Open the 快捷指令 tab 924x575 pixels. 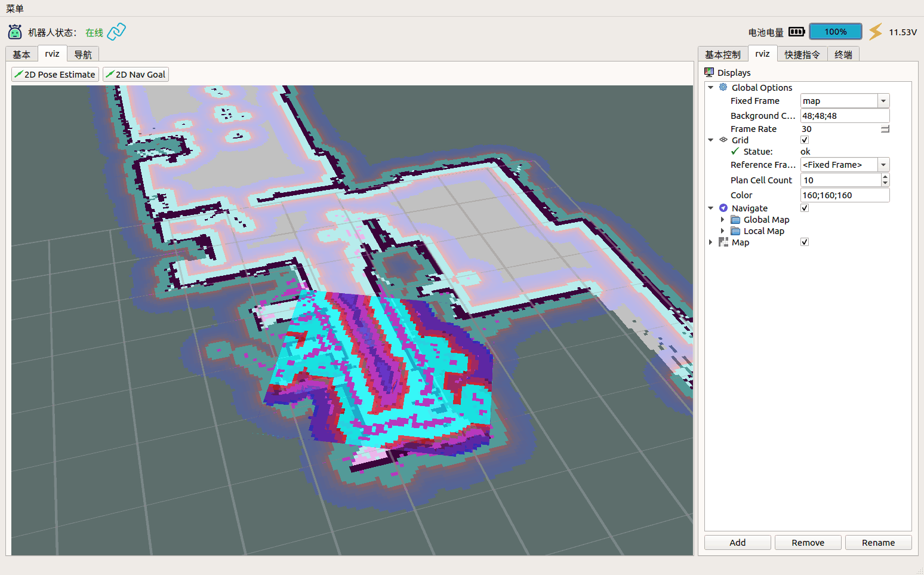[802, 54]
